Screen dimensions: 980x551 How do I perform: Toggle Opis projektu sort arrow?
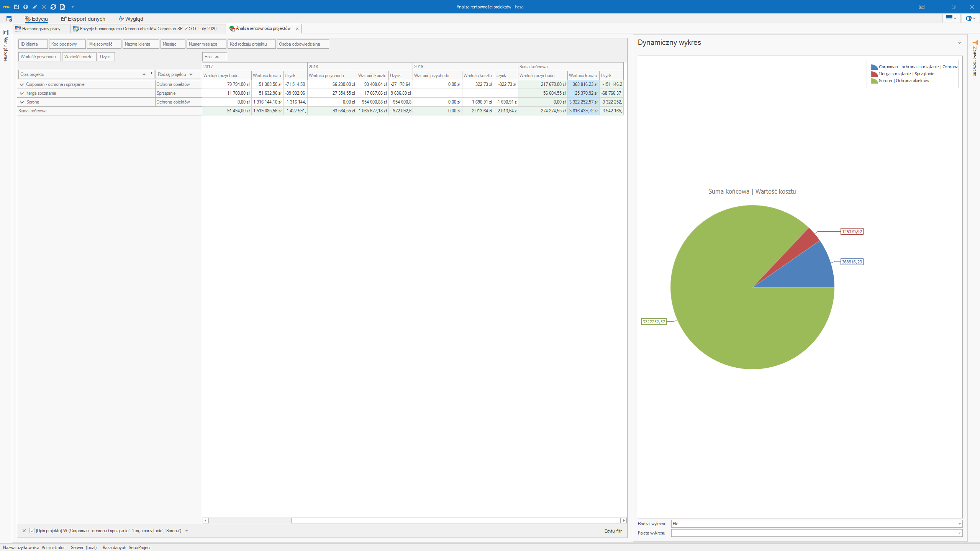pos(144,74)
